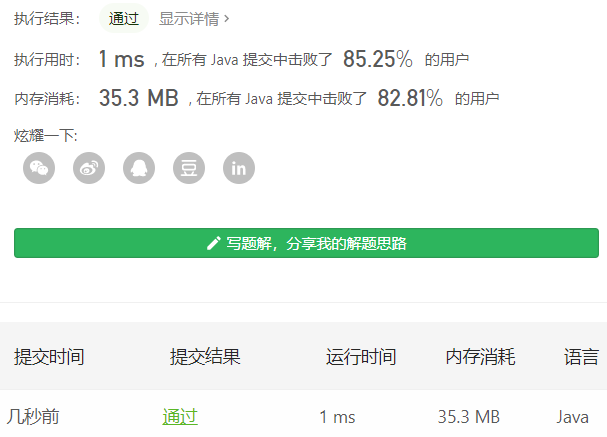The image size is (607, 437).
Task: Share result on Weibo icon
Action: [x=89, y=168]
